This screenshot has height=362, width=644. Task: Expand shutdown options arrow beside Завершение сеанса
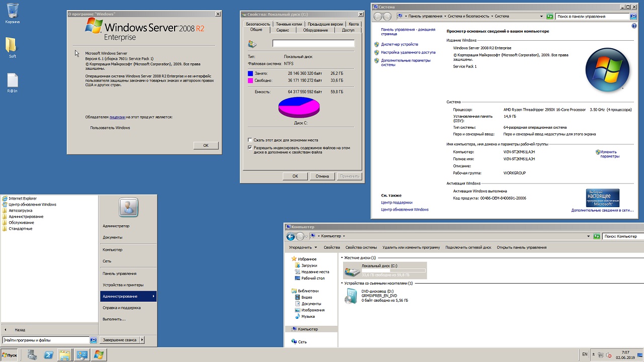[142, 340]
